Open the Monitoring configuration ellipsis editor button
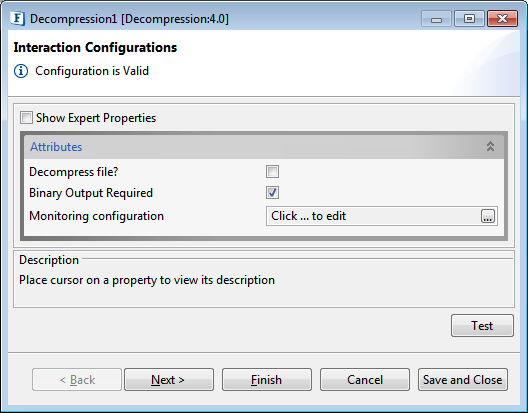Viewport: 528px width, 413px height. click(x=488, y=216)
